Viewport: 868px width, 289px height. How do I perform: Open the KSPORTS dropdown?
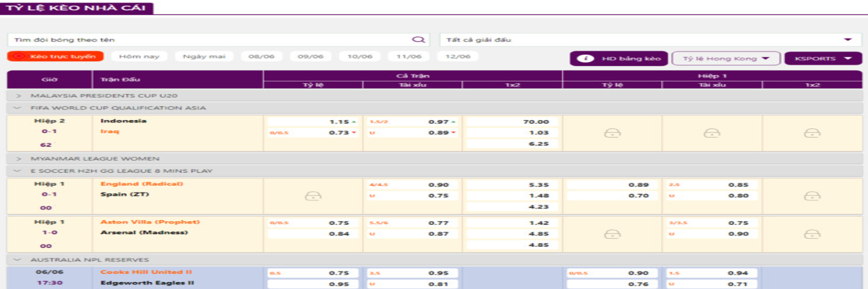[x=823, y=59]
